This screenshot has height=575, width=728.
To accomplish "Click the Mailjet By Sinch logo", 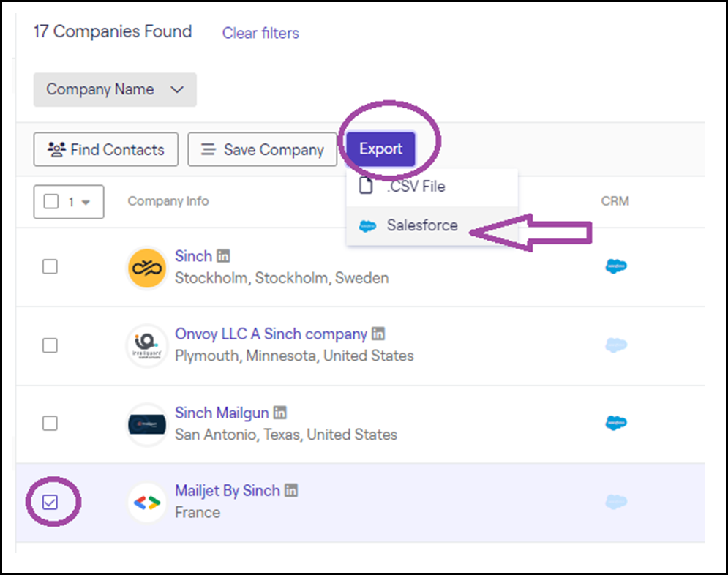I will click(147, 502).
